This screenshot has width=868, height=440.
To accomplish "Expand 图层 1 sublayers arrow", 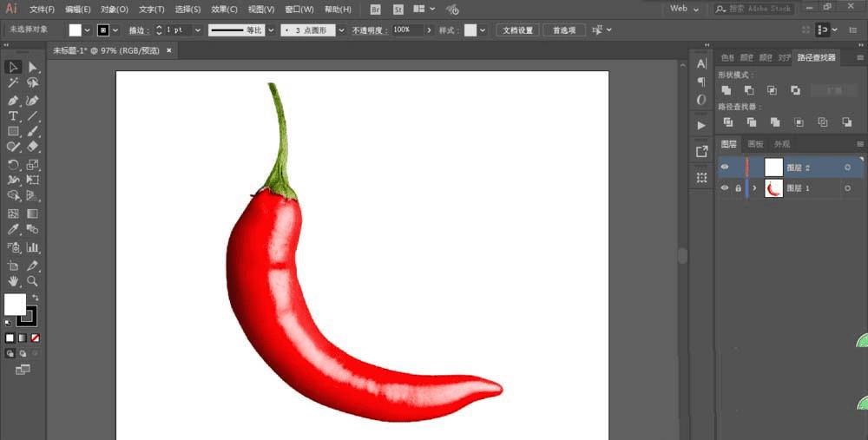I will (754, 187).
